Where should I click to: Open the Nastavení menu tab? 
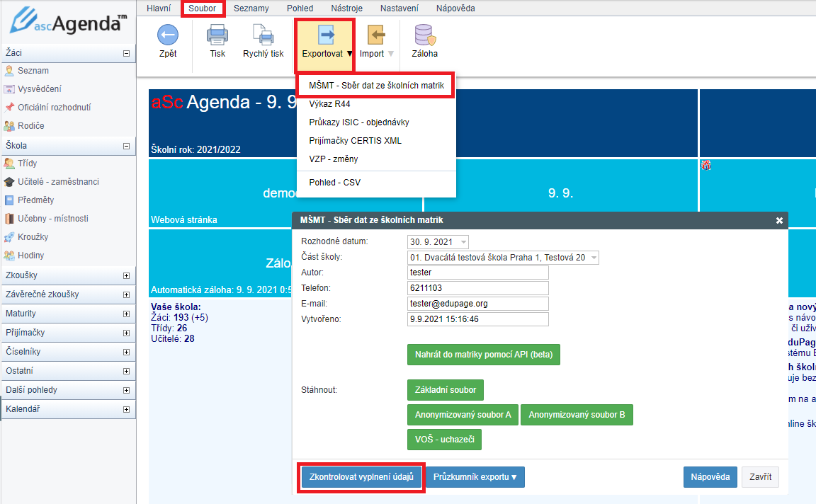(399, 8)
